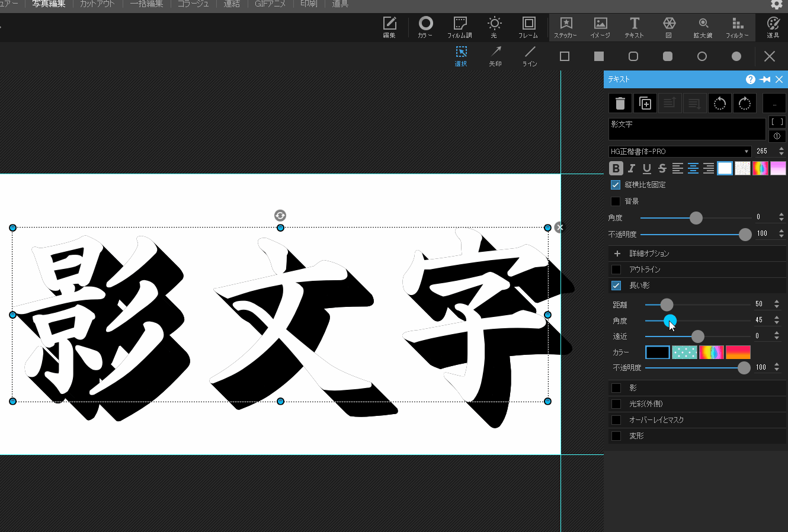The image size is (788, 532).
Task: Uncheck the 縦横比を固定 checkbox
Action: 616,185
